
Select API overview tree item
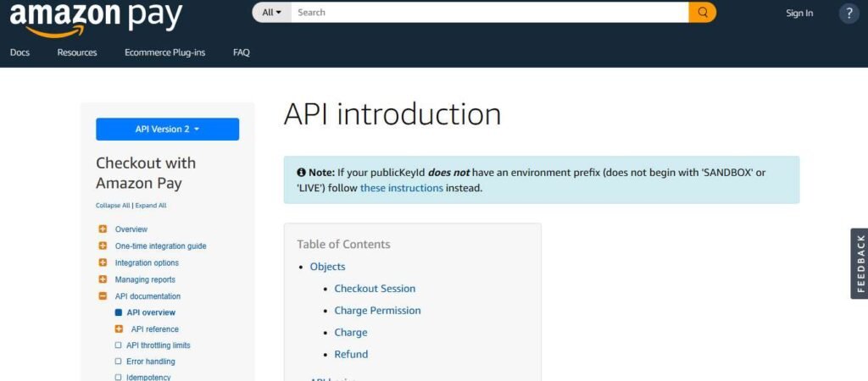coord(151,312)
